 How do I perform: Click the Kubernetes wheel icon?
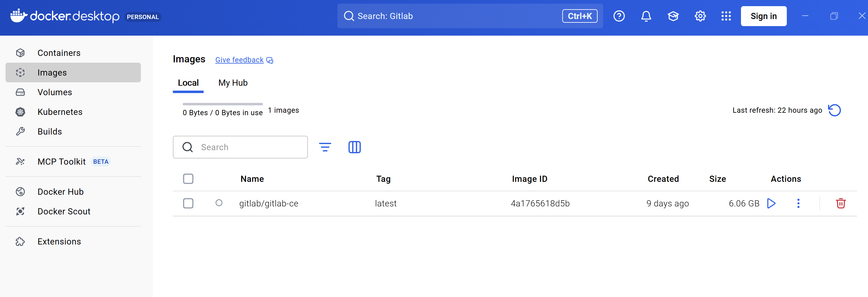20,112
